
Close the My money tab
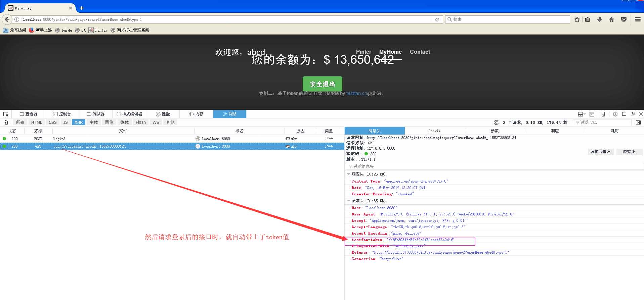[x=71, y=8]
